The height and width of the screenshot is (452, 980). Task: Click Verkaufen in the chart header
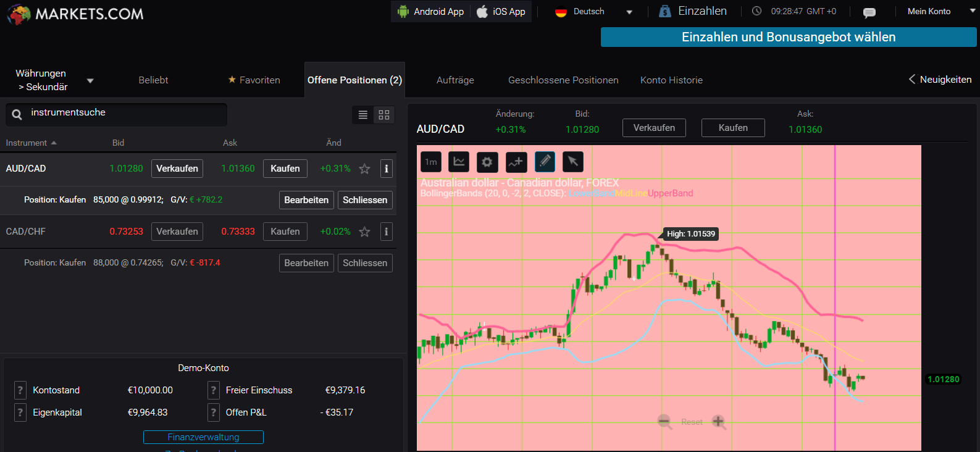click(654, 128)
